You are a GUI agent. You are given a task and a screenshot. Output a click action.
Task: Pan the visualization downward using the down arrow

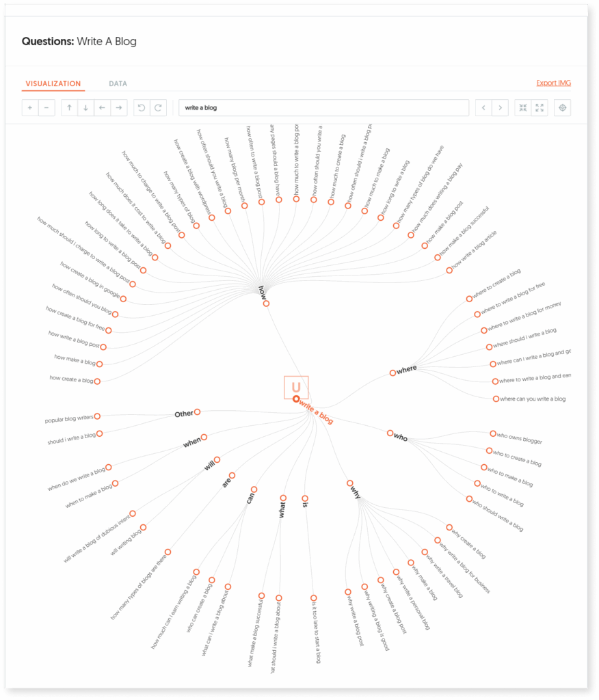[85, 107]
